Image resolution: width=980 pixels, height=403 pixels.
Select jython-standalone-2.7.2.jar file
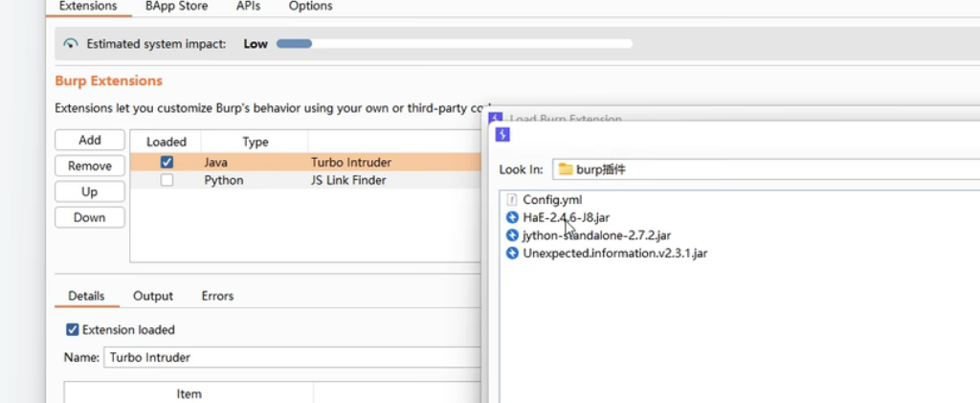click(x=597, y=235)
